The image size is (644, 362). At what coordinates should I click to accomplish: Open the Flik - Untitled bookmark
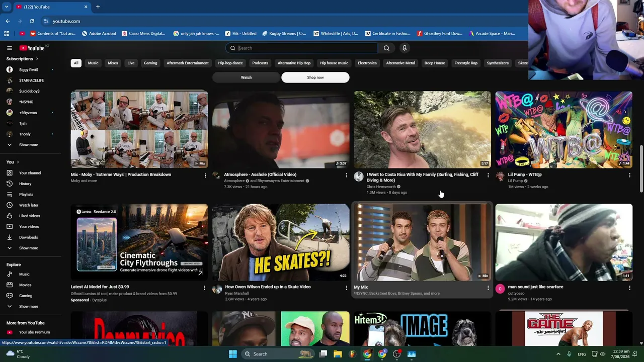click(241, 34)
